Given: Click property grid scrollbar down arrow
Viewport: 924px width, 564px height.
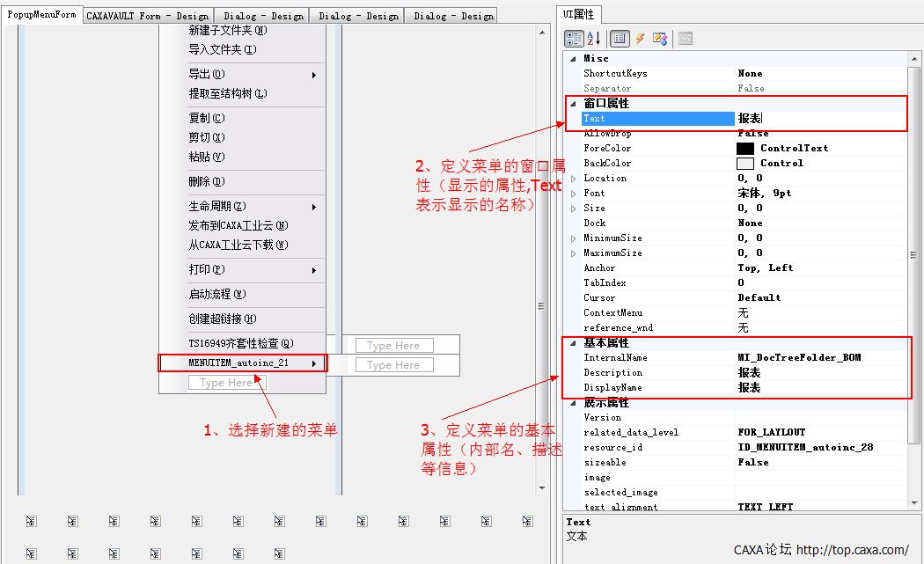Looking at the screenshot, I should point(913,503).
